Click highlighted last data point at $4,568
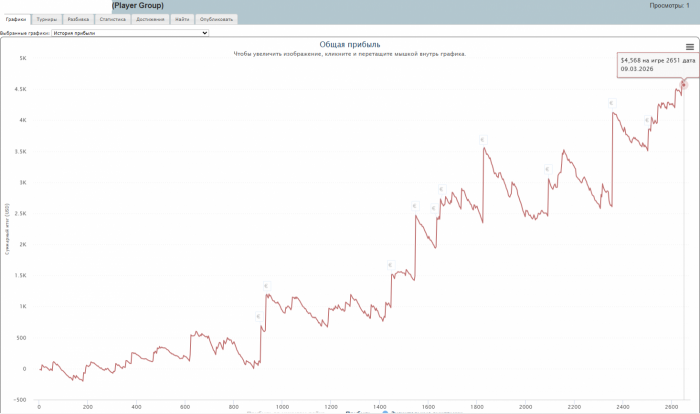This screenshot has height=414, width=700. 683,84
